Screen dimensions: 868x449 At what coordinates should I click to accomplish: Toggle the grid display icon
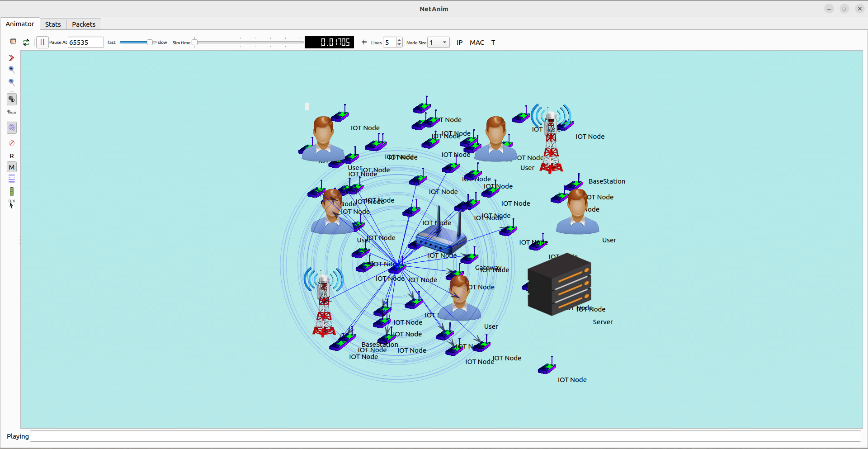click(364, 42)
